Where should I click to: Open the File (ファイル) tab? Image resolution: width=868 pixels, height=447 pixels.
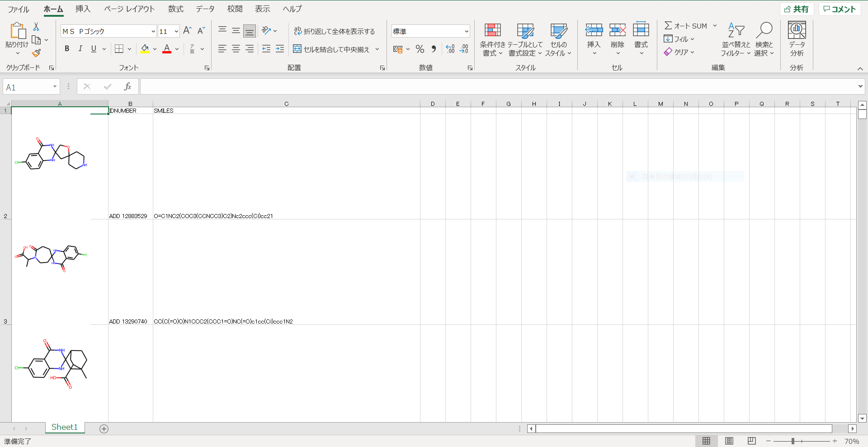click(x=19, y=9)
